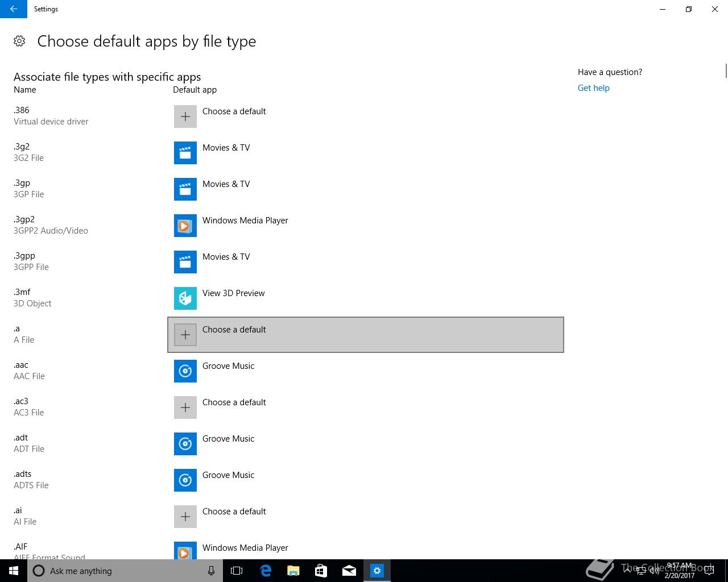This screenshot has width=728, height=582.
Task: Click the plus icon for .386 file type
Action: 185,117
